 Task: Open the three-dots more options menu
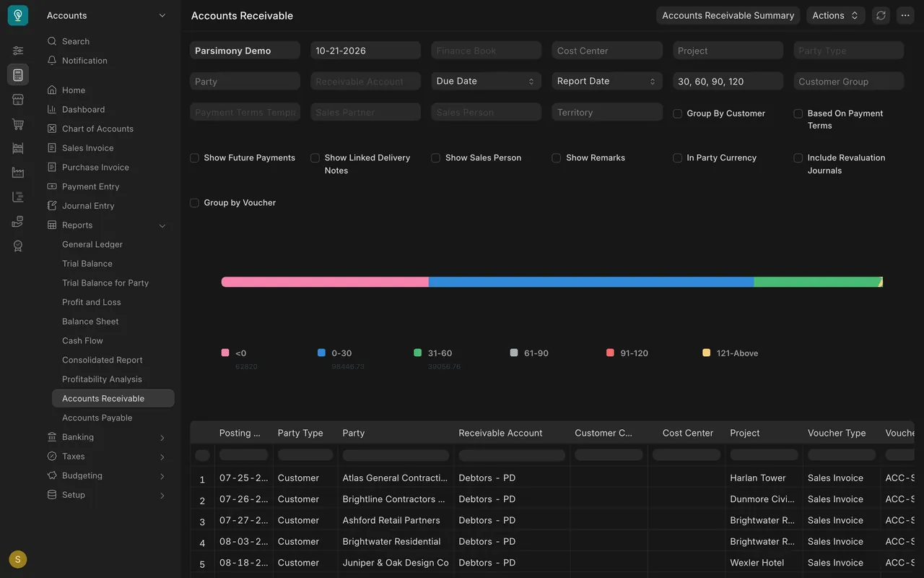905,15
